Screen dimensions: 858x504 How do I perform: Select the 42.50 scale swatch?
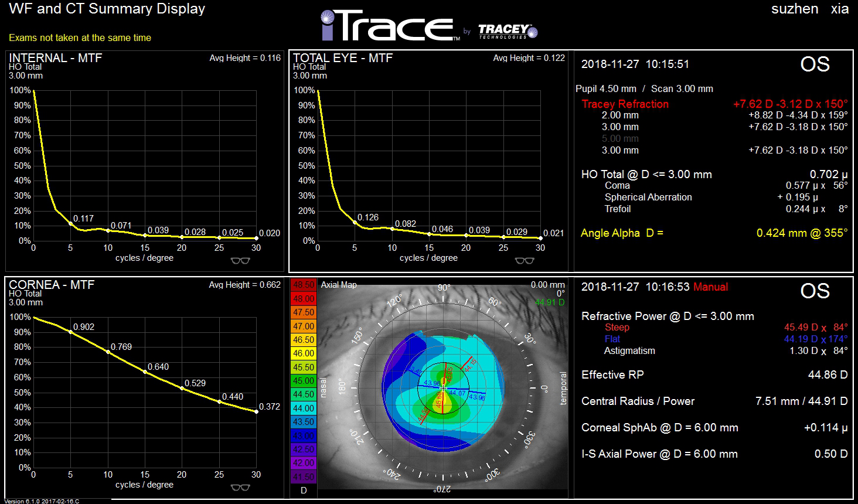pos(304,449)
